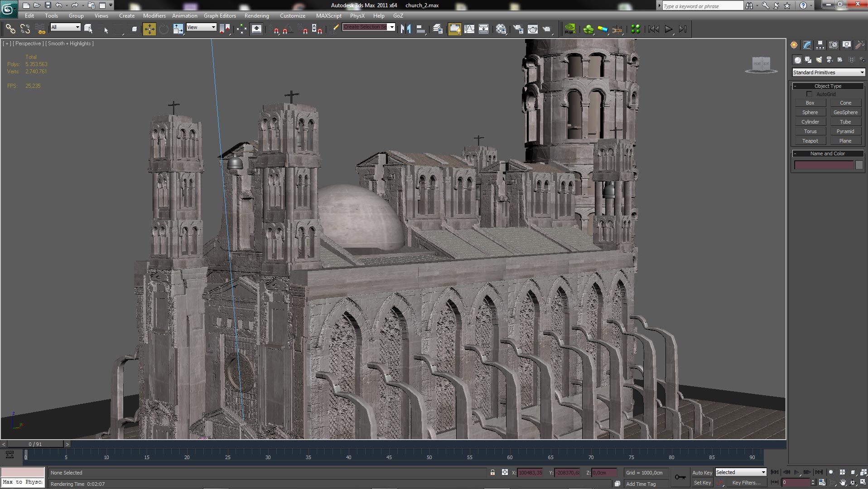
Task: Collapse the Name and Color rollout
Action: pyautogui.click(x=828, y=153)
